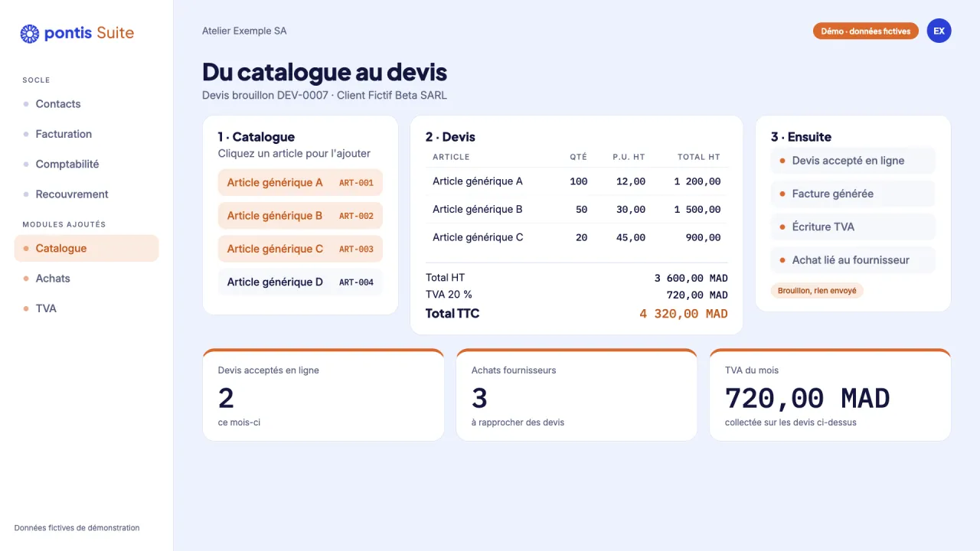Image resolution: width=980 pixels, height=551 pixels.
Task: Click the '1 200,00' total cell
Action: 697,181
